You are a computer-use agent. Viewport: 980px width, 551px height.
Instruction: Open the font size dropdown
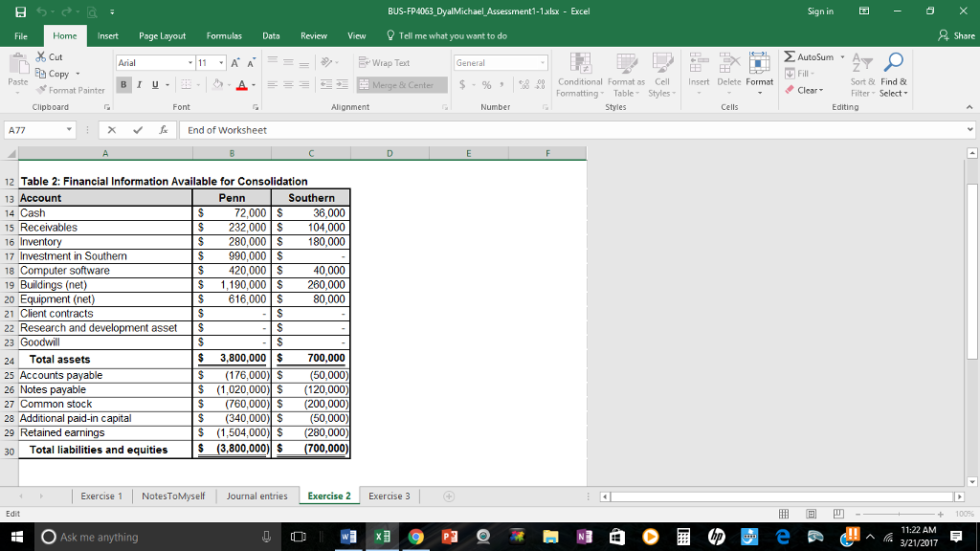click(x=221, y=62)
